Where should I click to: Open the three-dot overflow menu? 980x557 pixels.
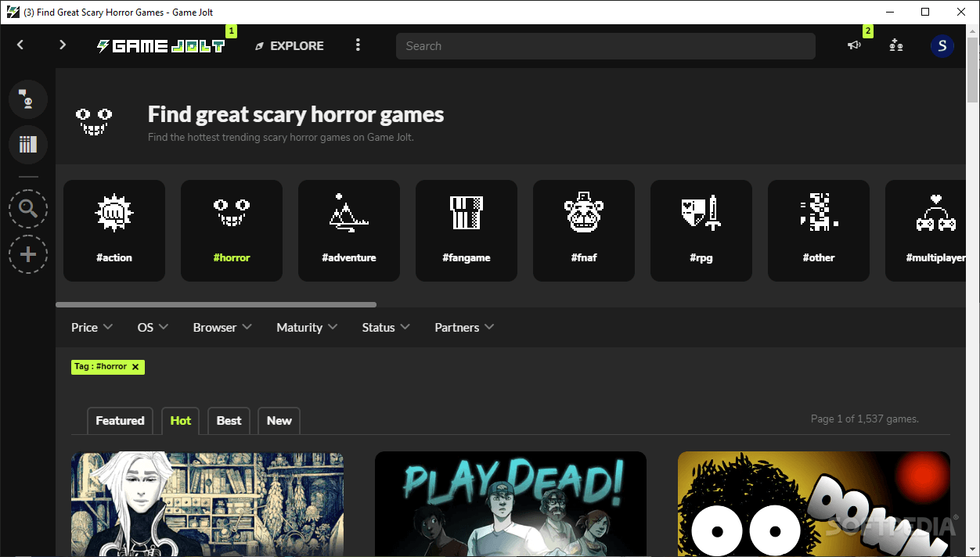coord(358,45)
